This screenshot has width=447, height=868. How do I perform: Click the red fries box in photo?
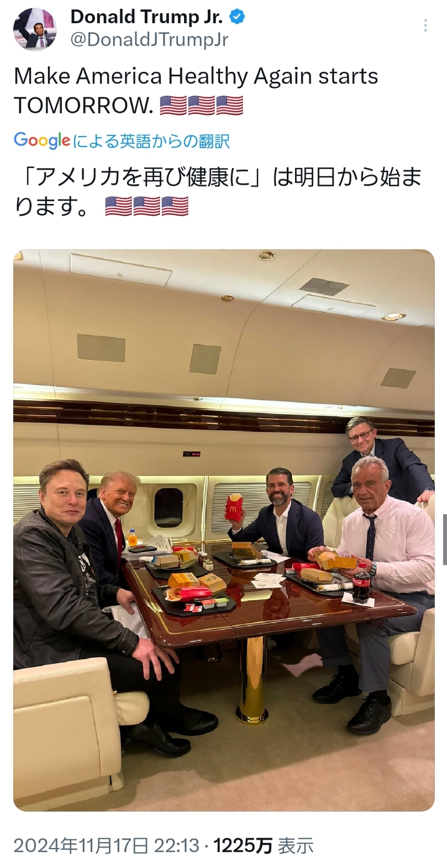[235, 506]
